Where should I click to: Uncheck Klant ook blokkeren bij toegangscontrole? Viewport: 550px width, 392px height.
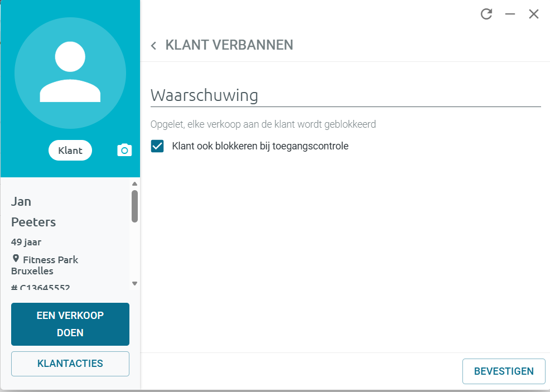[x=157, y=146]
